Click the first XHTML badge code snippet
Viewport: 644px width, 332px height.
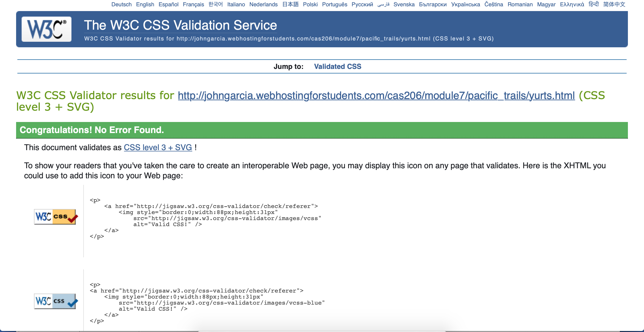(205, 218)
